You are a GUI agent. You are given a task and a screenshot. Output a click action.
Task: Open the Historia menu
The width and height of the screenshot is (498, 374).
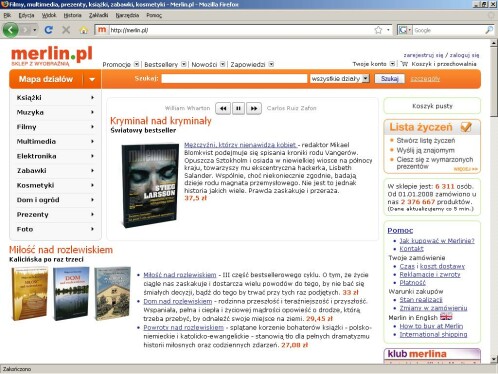(72, 15)
